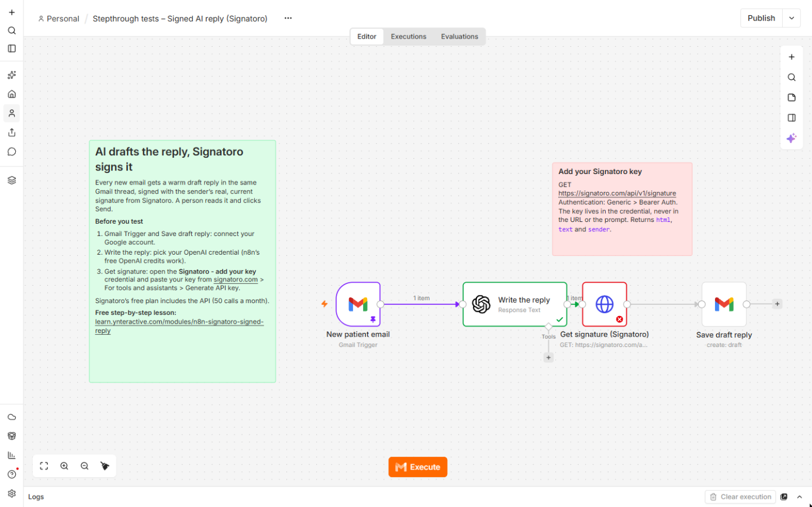This screenshot has height=507, width=812.
Task: Open the Signatoro API signature URL link
Action: click(x=617, y=193)
